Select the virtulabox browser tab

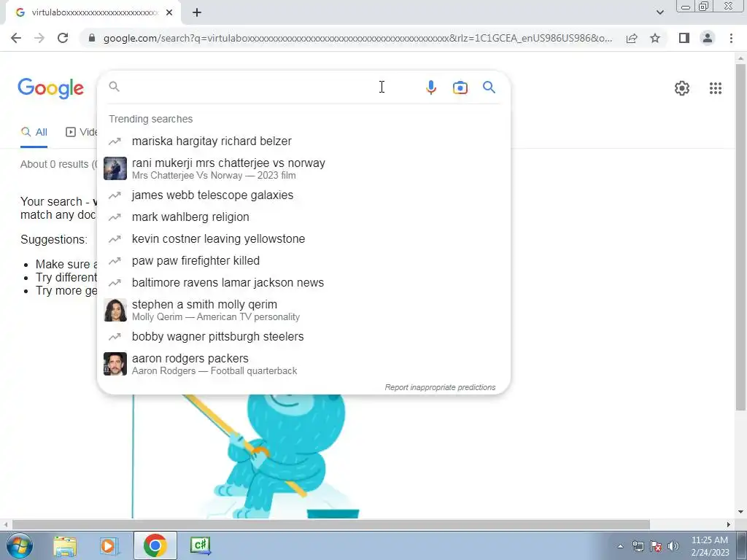pyautogui.click(x=93, y=13)
